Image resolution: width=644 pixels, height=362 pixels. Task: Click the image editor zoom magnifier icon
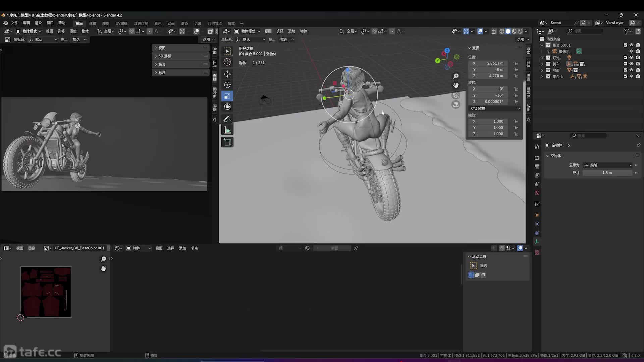pyautogui.click(x=103, y=259)
